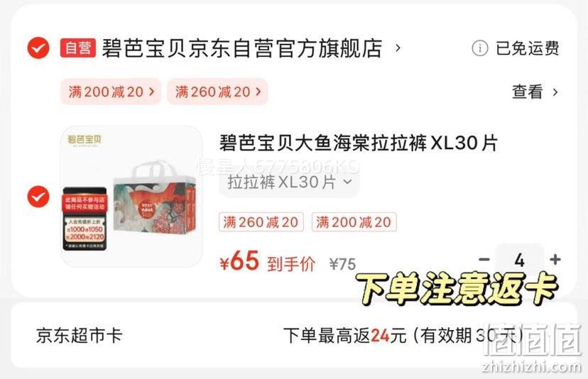Image resolution: width=588 pixels, height=379 pixels.
Task: Open the top 满200减20 coupon tag
Action: pyautogui.click(x=111, y=92)
